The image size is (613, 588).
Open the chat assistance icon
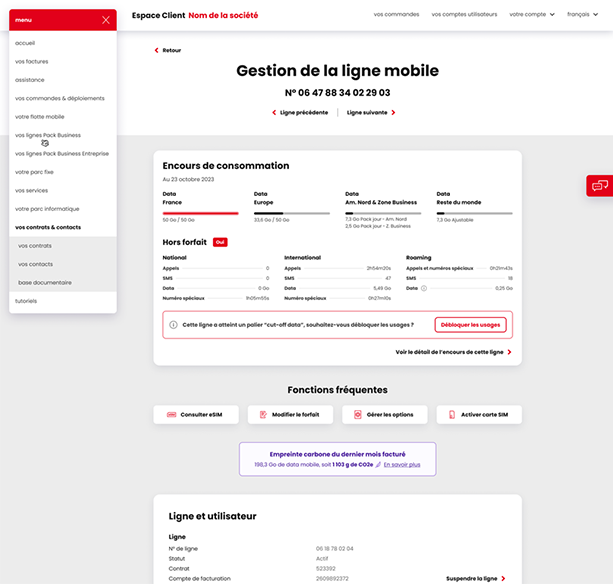pos(600,185)
